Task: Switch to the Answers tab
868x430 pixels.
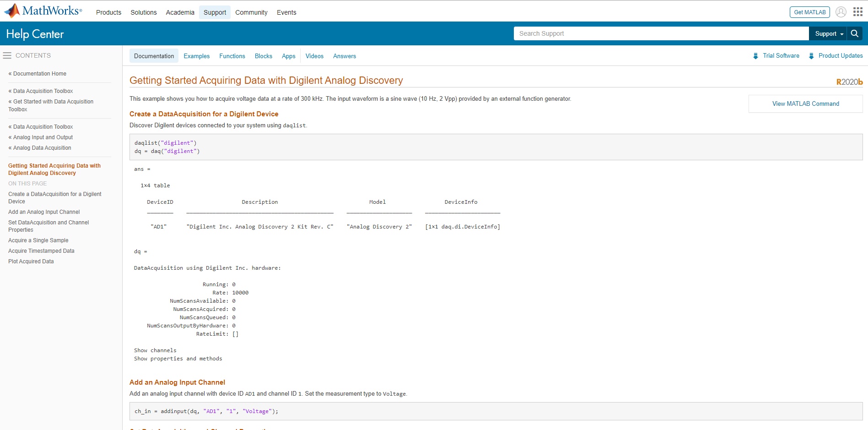Action: click(345, 56)
